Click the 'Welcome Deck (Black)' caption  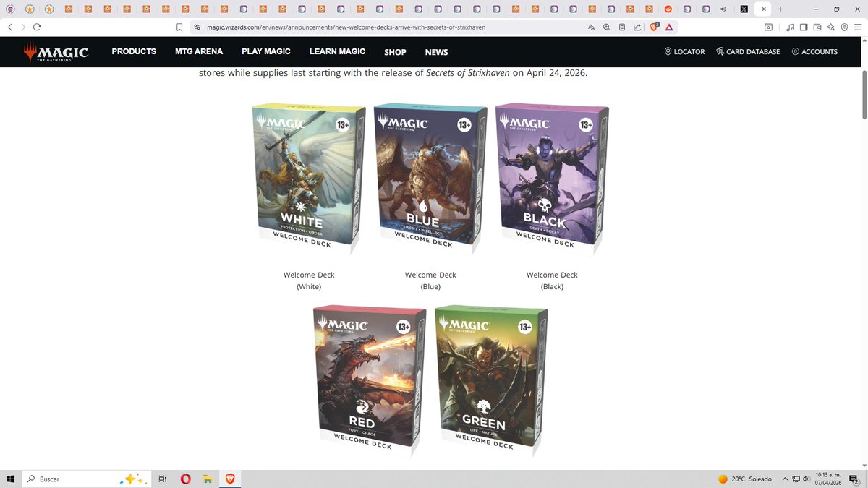[552, 281]
